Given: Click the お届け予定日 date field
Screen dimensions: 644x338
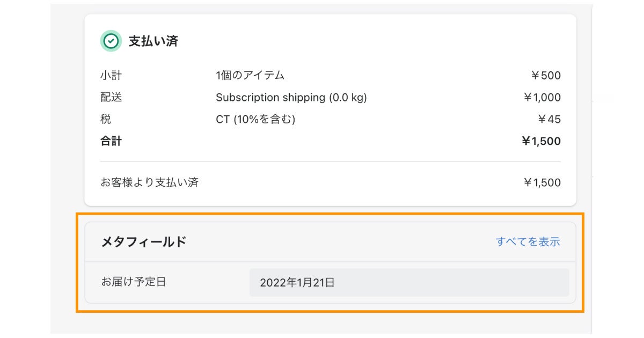Looking at the screenshot, I should tap(409, 283).
